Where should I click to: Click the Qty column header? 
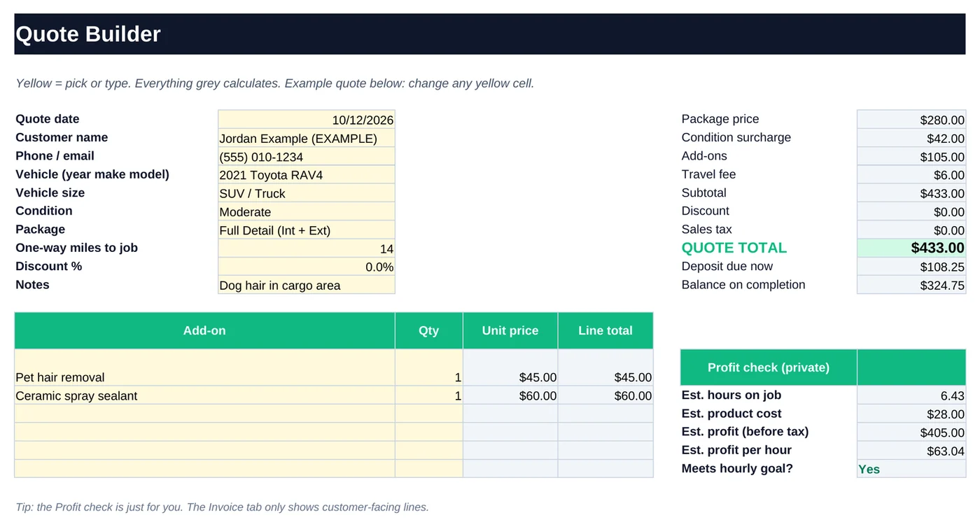tap(429, 330)
